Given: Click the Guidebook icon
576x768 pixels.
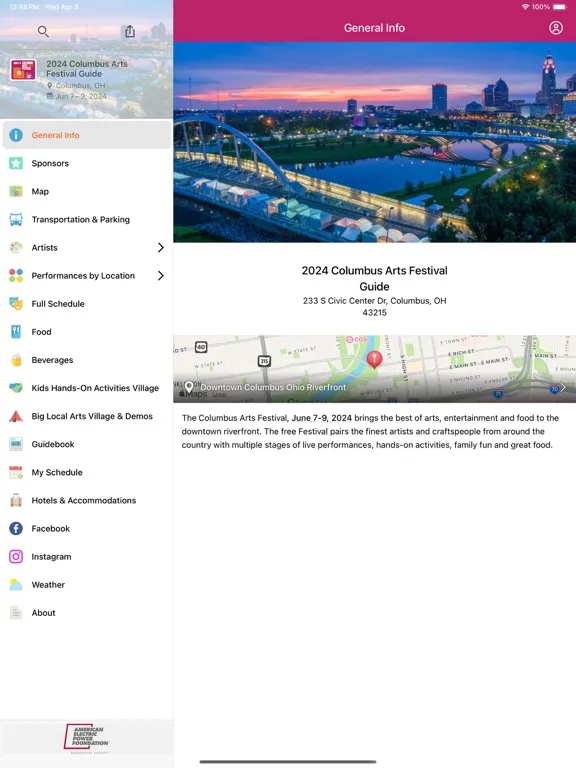Looking at the screenshot, I should [x=16, y=444].
